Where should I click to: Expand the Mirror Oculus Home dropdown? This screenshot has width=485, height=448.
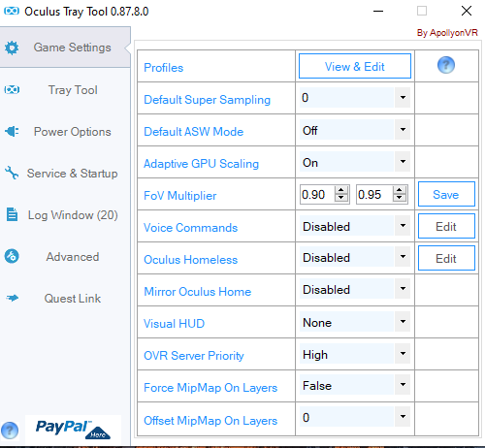(x=403, y=288)
